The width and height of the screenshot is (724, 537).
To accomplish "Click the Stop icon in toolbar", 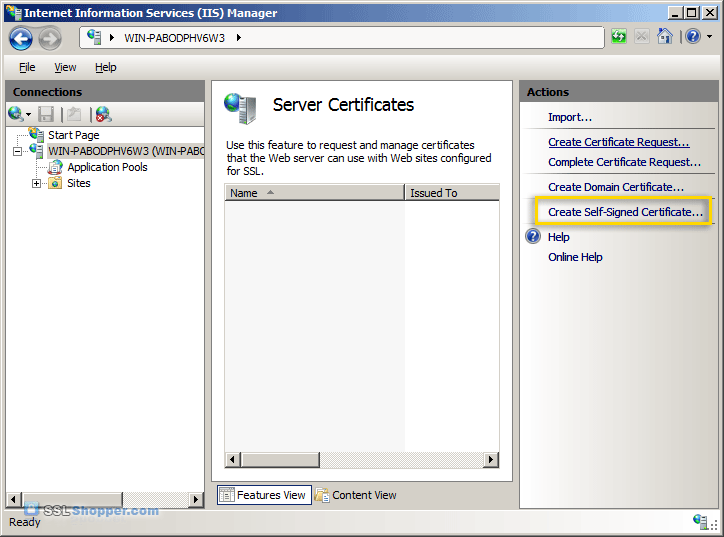I will pos(641,36).
